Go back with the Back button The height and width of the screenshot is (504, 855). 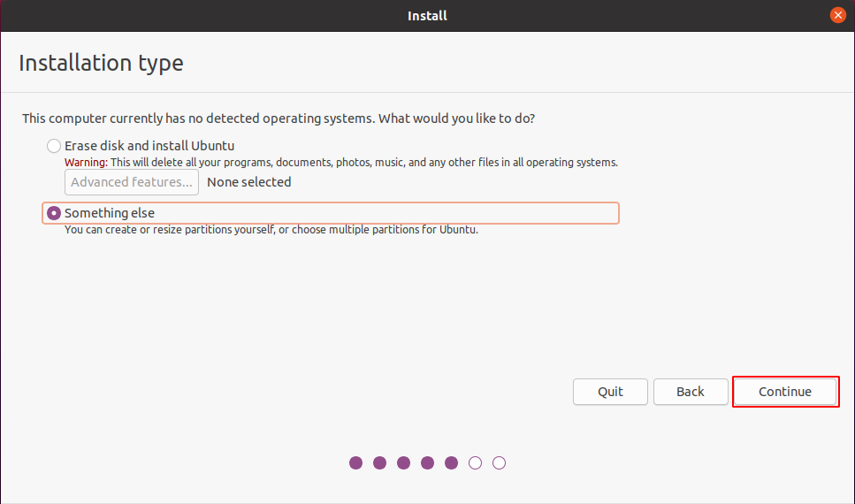click(691, 392)
